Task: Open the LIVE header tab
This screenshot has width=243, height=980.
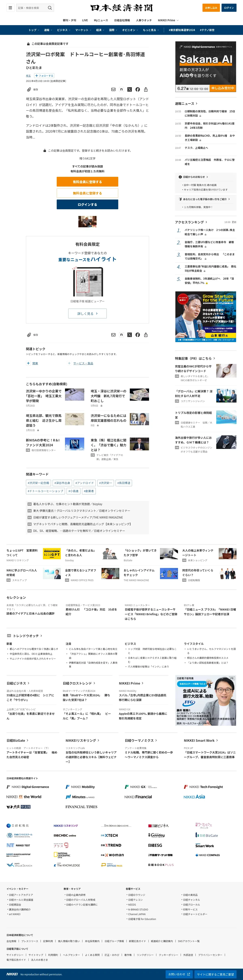Action: [x=85, y=20]
